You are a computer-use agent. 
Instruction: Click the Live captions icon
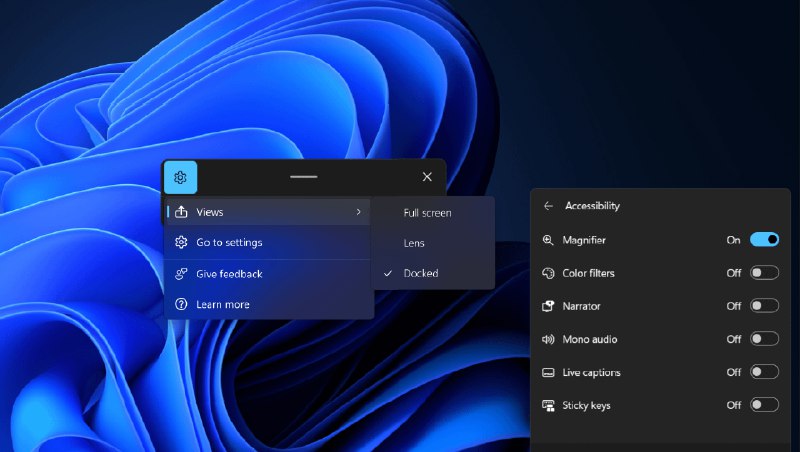[x=548, y=372]
